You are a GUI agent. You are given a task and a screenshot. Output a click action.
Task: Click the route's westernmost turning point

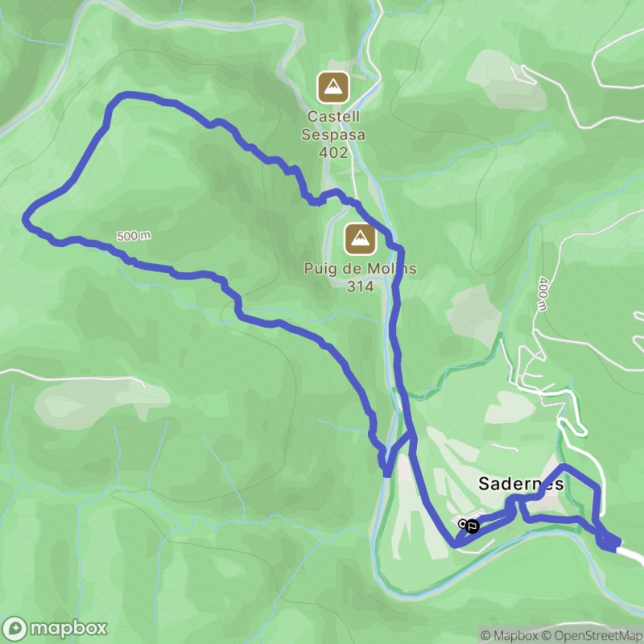(27, 217)
